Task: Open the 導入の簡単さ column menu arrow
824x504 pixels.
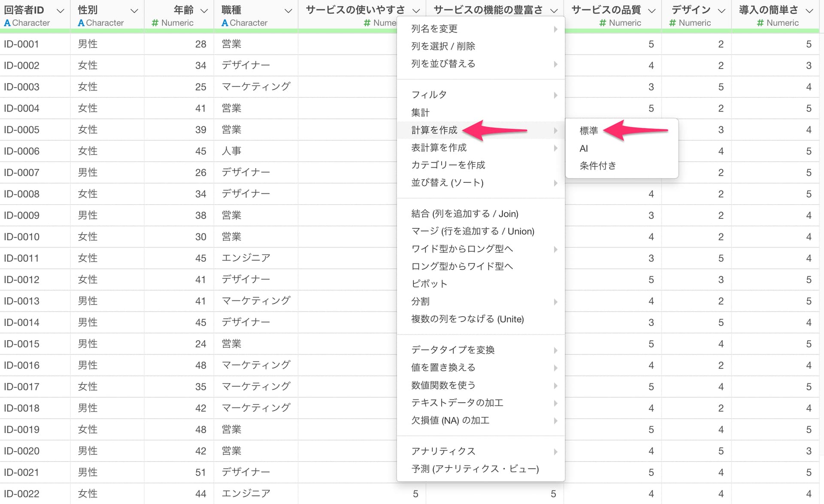Action: click(x=809, y=11)
